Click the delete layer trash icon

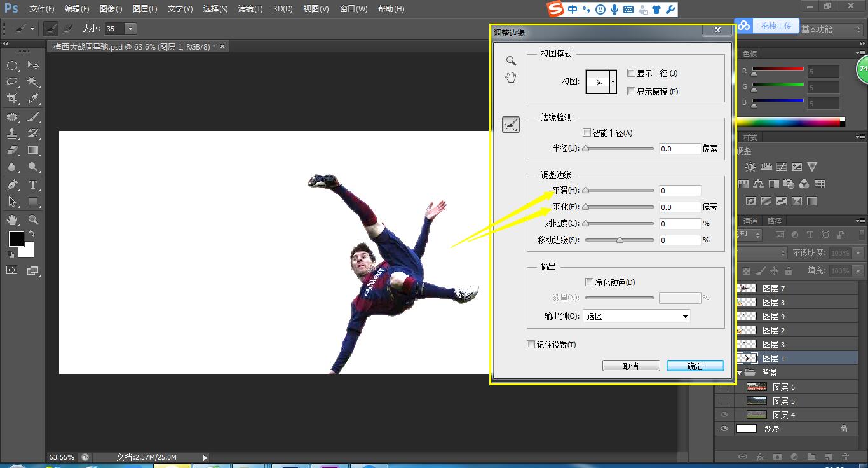(x=846, y=457)
